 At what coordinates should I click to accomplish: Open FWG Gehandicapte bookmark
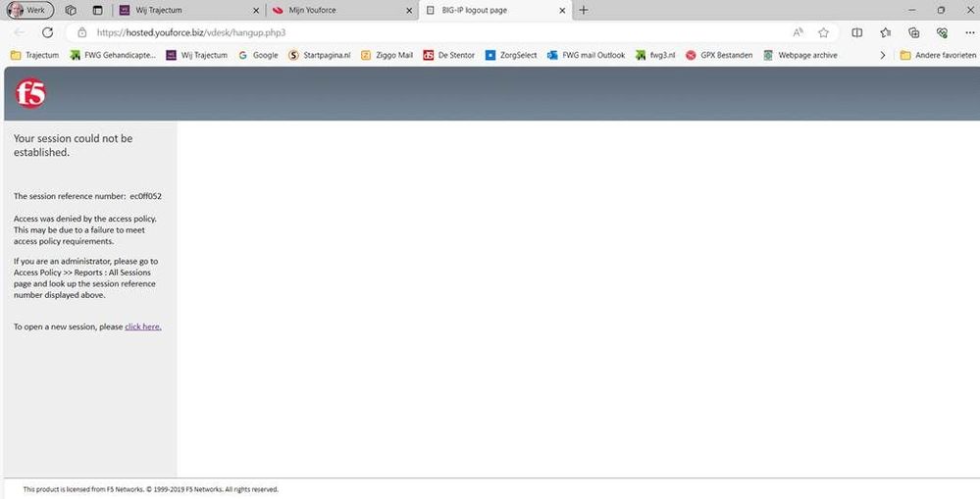click(113, 55)
